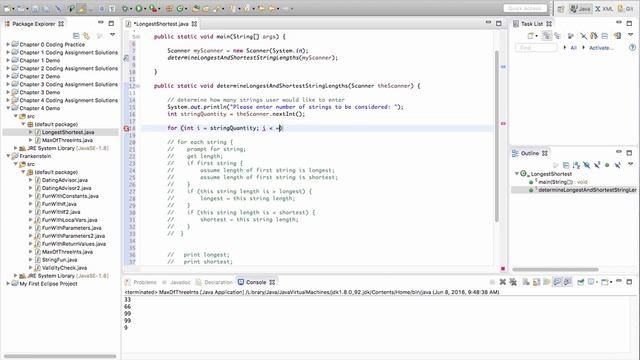Click the New Task icon in Task List

(x=530, y=36)
